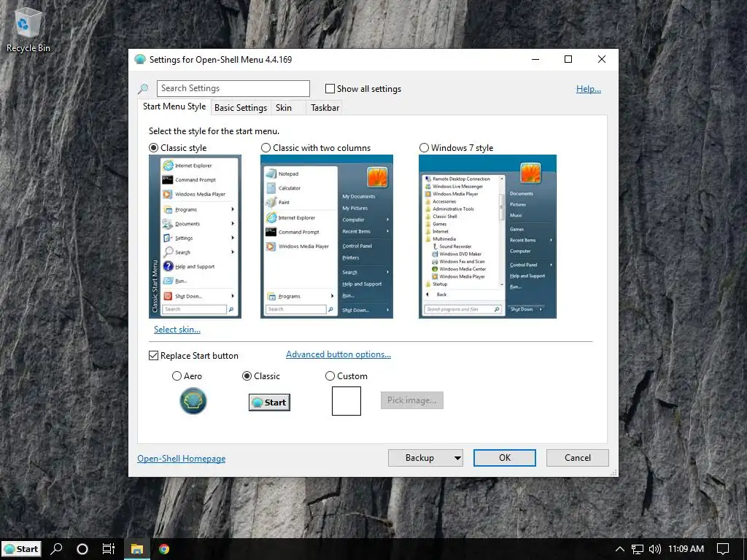Viewport: 747px width, 560px height.
Task: Uncheck Replace Start button
Action: (x=153, y=356)
